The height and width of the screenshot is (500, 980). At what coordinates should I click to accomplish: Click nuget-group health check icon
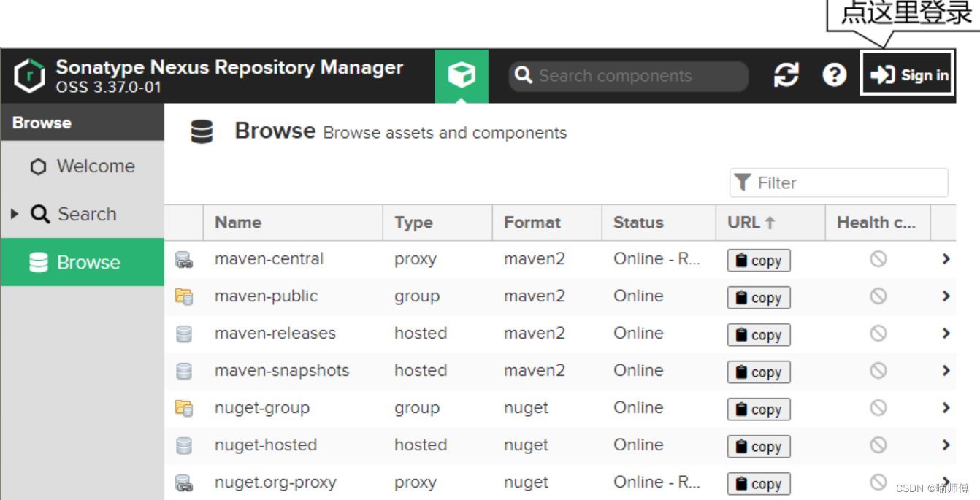[x=878, y=407]
